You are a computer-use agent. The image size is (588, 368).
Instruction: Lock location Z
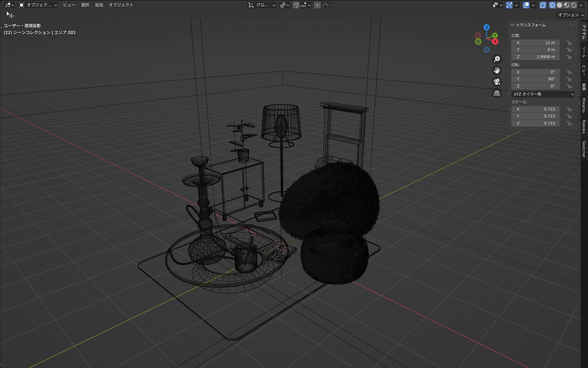(569, 57)
